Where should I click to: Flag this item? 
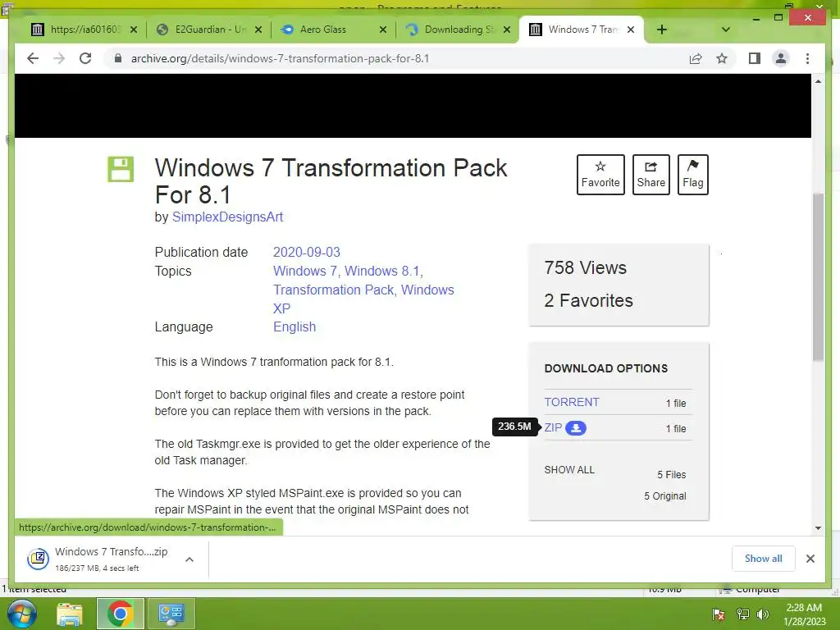click(x=692, y=175)
